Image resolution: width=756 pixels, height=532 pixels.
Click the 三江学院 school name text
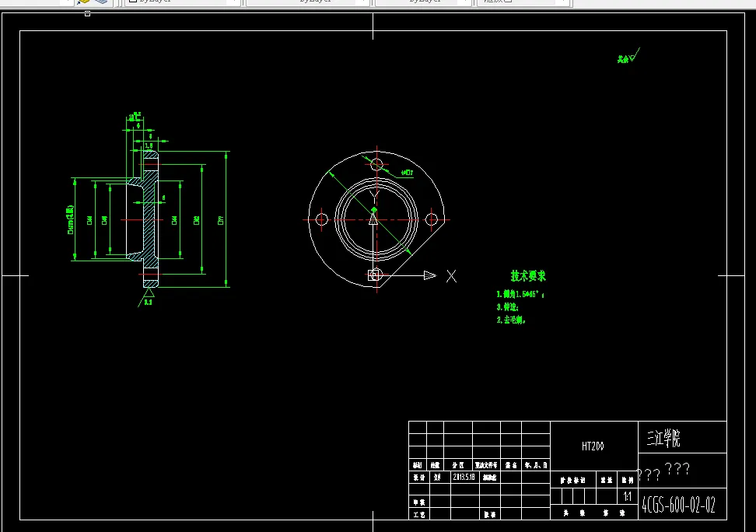(x=663, y=438)
